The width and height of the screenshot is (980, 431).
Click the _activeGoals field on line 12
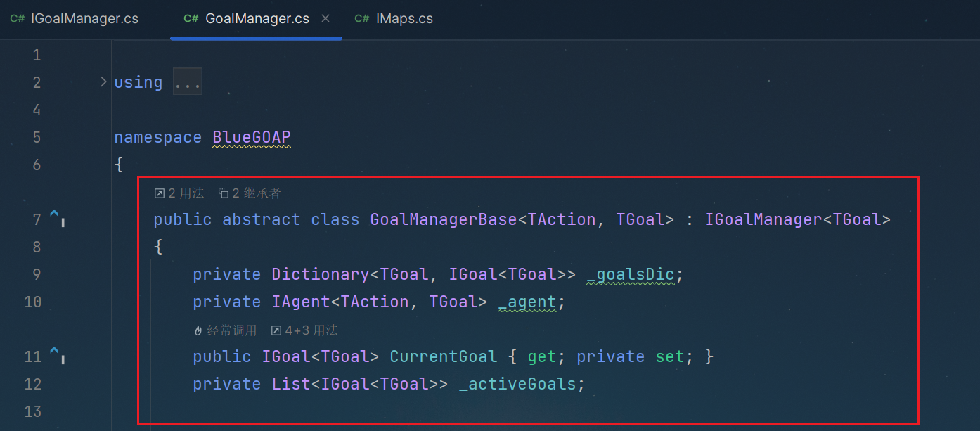(x=519, y=385)
